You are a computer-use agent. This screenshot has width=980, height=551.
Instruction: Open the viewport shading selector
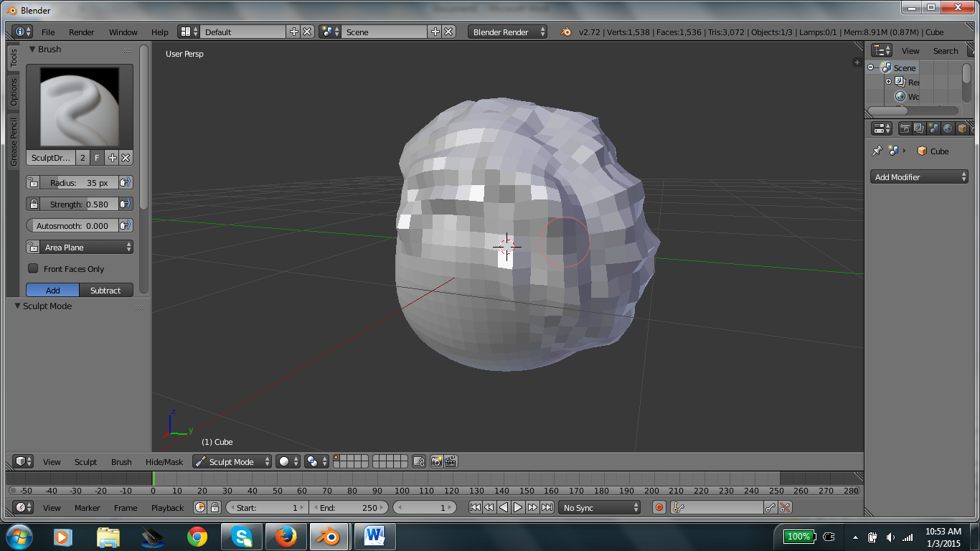tap(288, 461)
